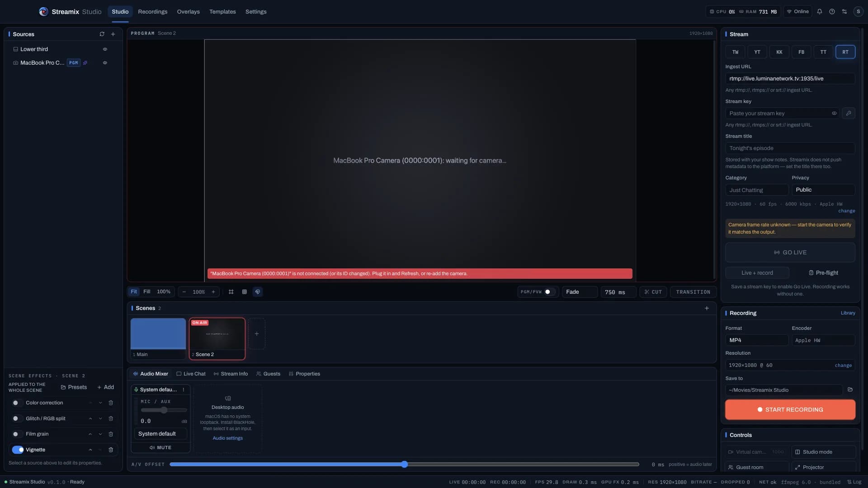
Task: Reveal the stream key with eye icon
Action: (x=834, y=113)
